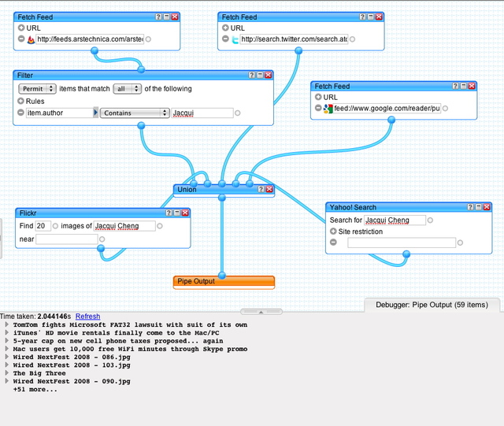Open the Permit dropdown in Filter
The width and height of the screenshot is (504, 426).
point(37,89)
